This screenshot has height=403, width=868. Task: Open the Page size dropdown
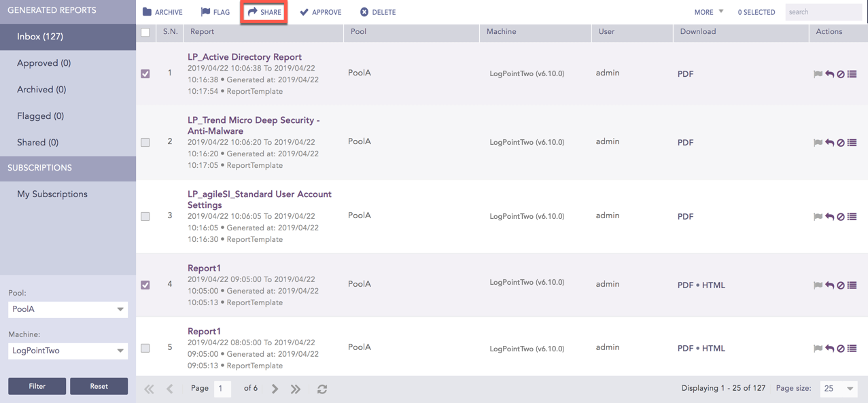tap(838, 389)
